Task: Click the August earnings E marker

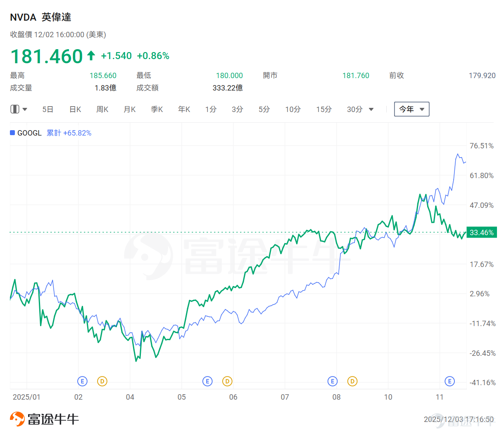Action: click(333, 381)
